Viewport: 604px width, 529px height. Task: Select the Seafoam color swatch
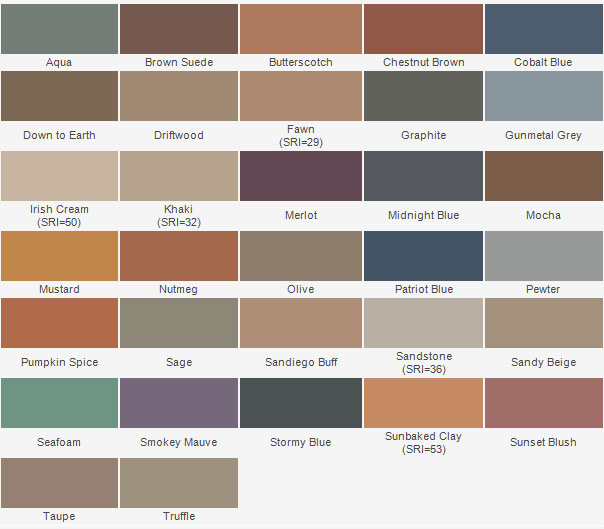(59, 403)
